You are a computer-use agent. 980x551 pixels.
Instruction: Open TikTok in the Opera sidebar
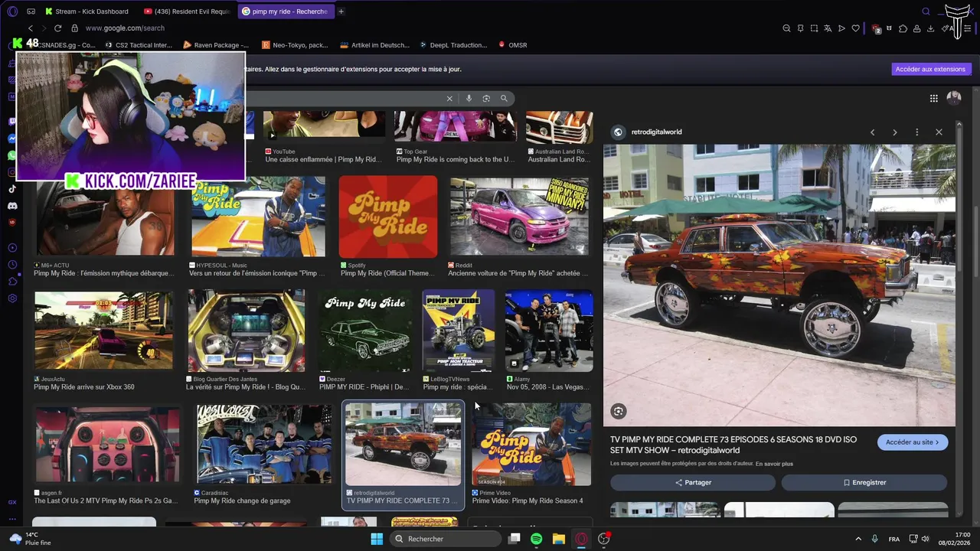(12, 189)
